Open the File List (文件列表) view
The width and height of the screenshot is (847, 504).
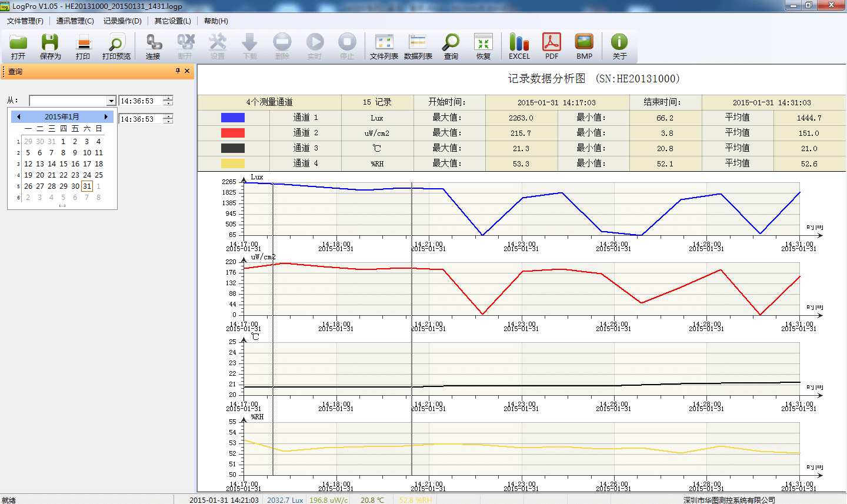click(x=384, y=46)
